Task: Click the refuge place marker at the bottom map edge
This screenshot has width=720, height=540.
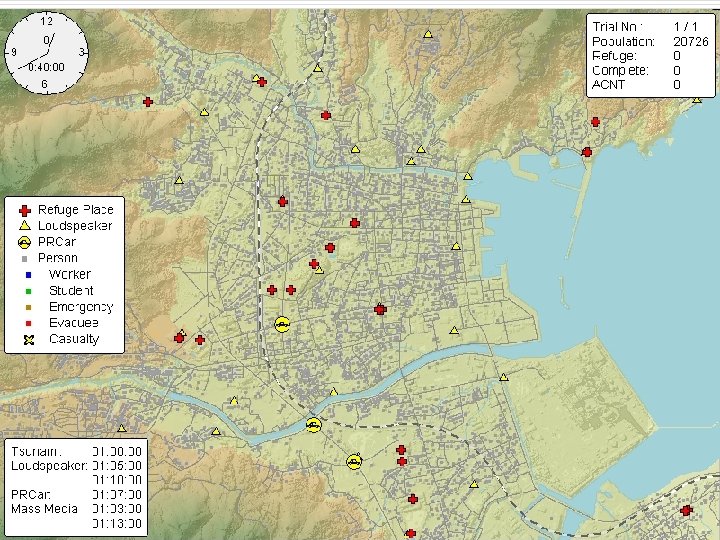Action: tap(411, 534)
